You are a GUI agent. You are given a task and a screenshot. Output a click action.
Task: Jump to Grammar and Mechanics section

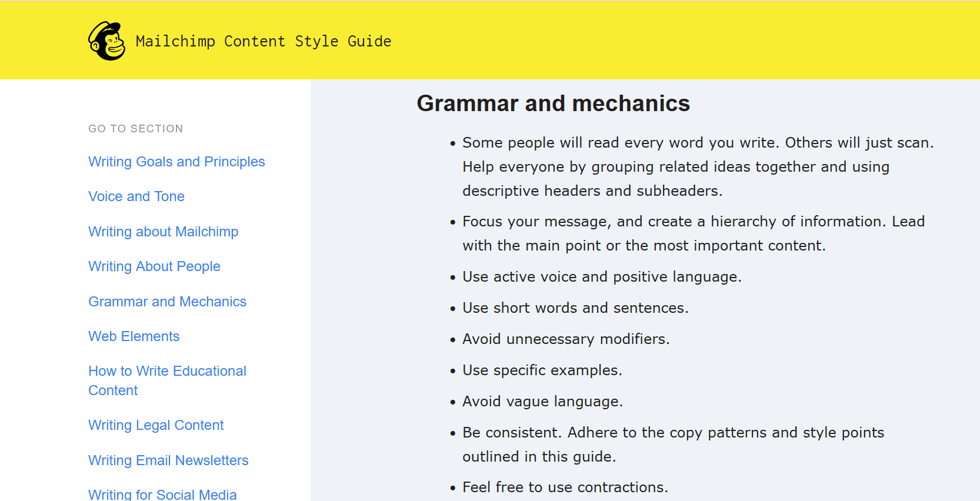click(168, 302)
